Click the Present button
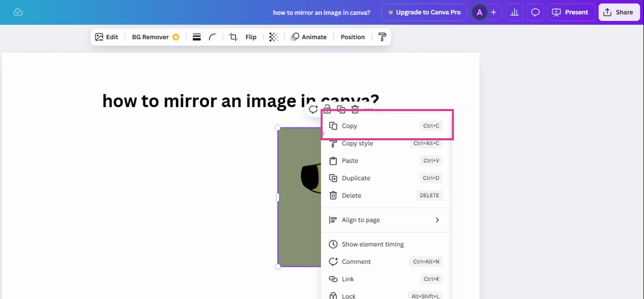This screenshot has height=299, width=644. (571, 12)
